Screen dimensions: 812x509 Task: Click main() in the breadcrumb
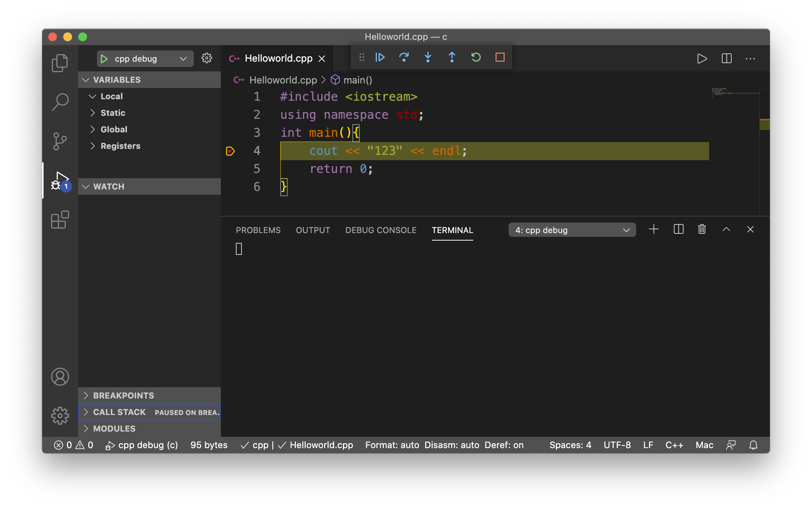click(x=358, y=80)
